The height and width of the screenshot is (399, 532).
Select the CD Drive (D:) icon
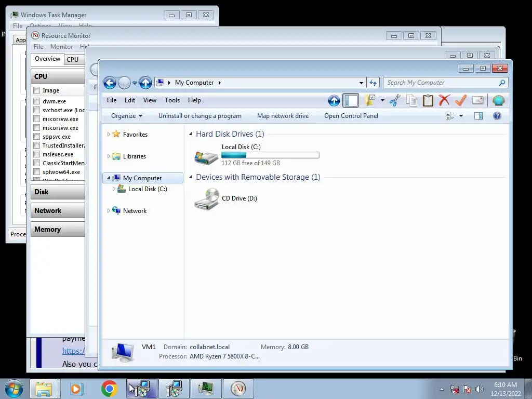coord(206,199)
